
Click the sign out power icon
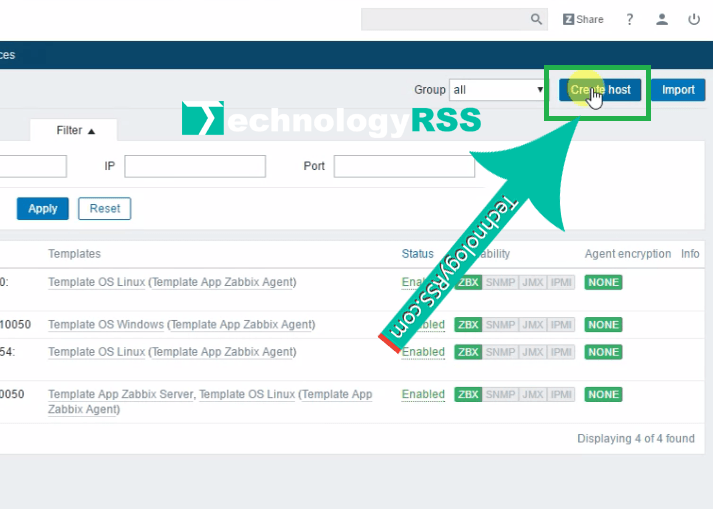(x=694, y=19)
